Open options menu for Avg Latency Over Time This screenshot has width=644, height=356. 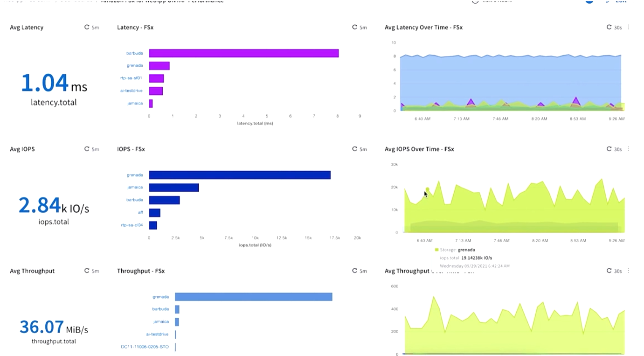(x=629, y=28)
